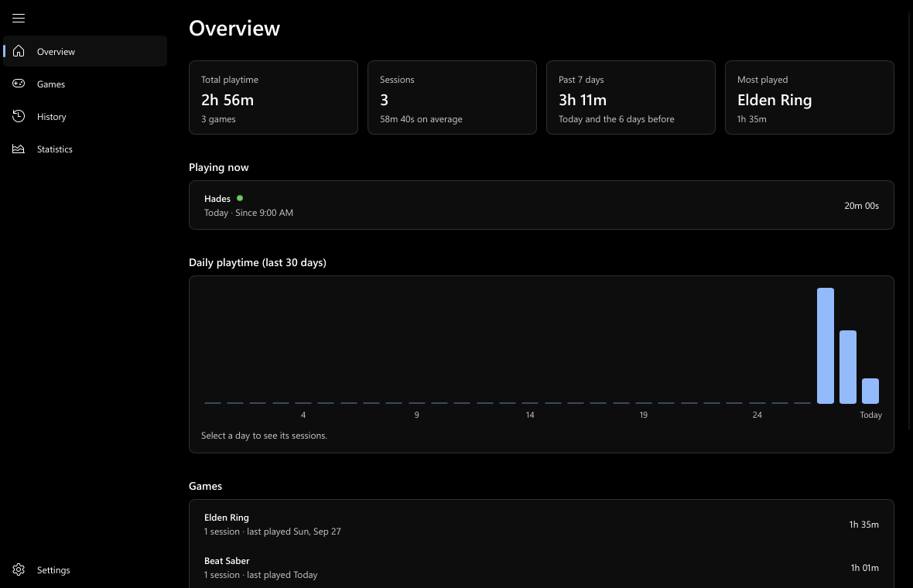
Task: Go to the Games page
Action: point(85,84)
